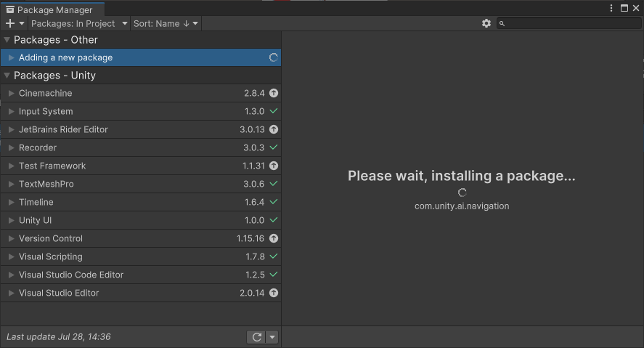Refresh the package list
Screen dimensions: 644x348
(257, 337)
